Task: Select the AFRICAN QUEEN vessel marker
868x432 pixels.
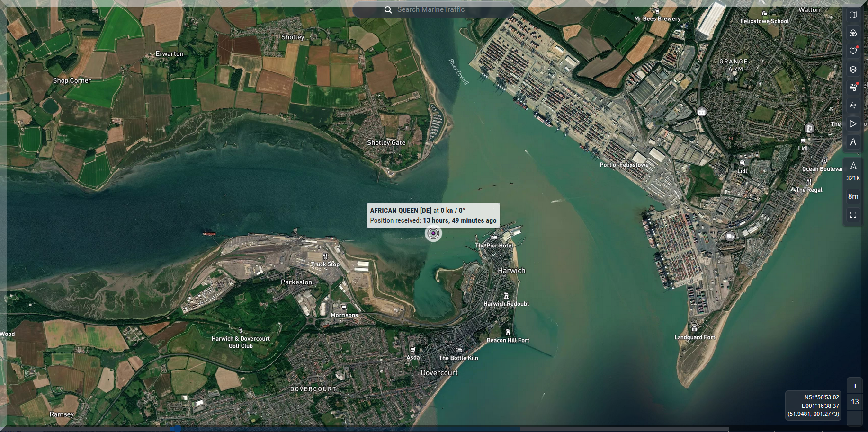Action: click(433, 233)
